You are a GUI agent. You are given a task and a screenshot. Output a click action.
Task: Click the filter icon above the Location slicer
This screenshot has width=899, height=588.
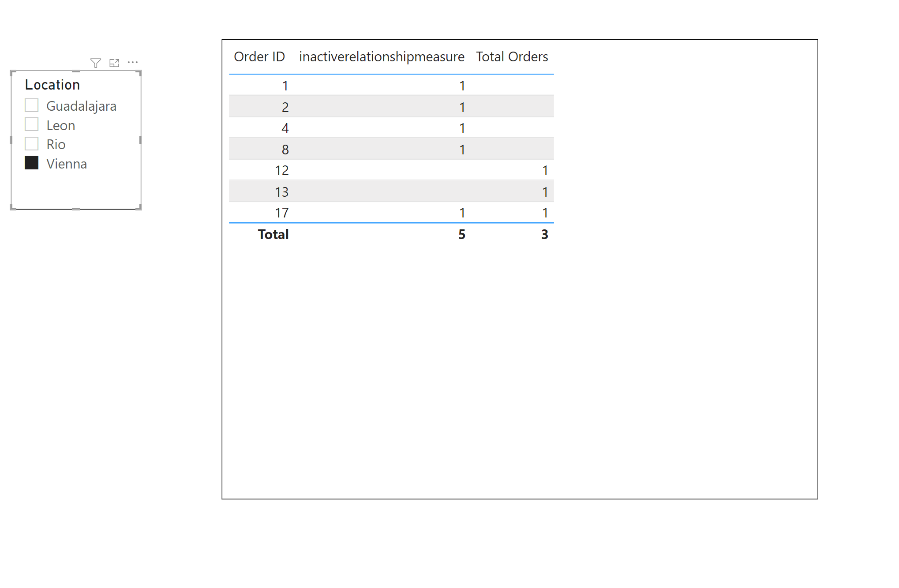(95, 63)
